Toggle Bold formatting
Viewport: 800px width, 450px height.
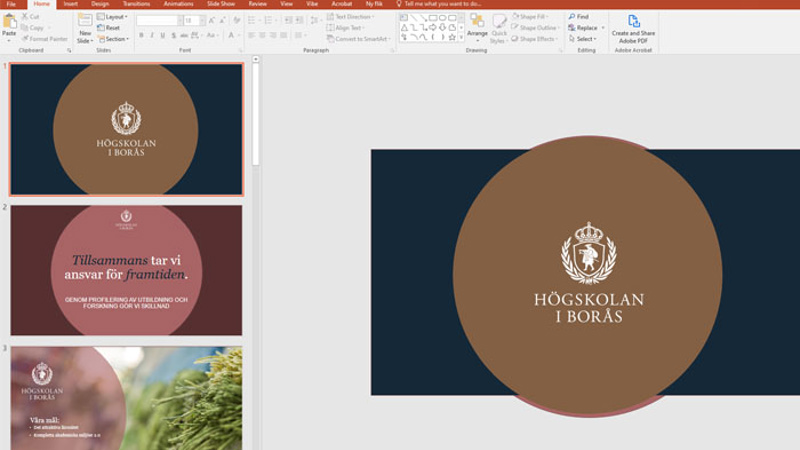tap(141, 35)
